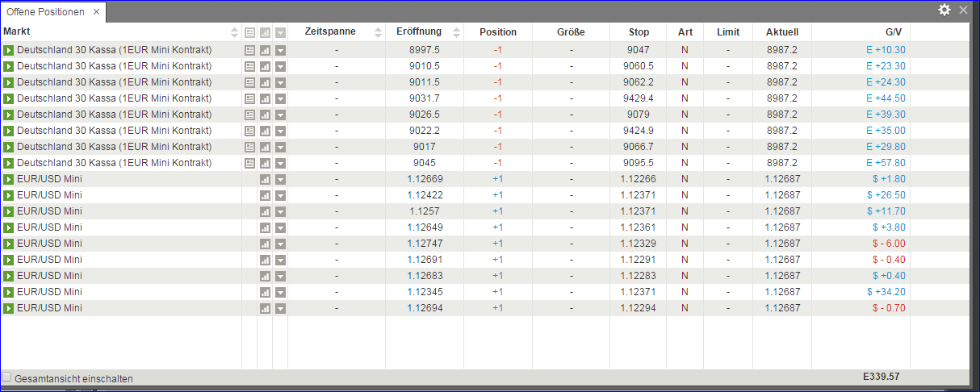Open the dropdown arrow in the table header

click(280, 33)
